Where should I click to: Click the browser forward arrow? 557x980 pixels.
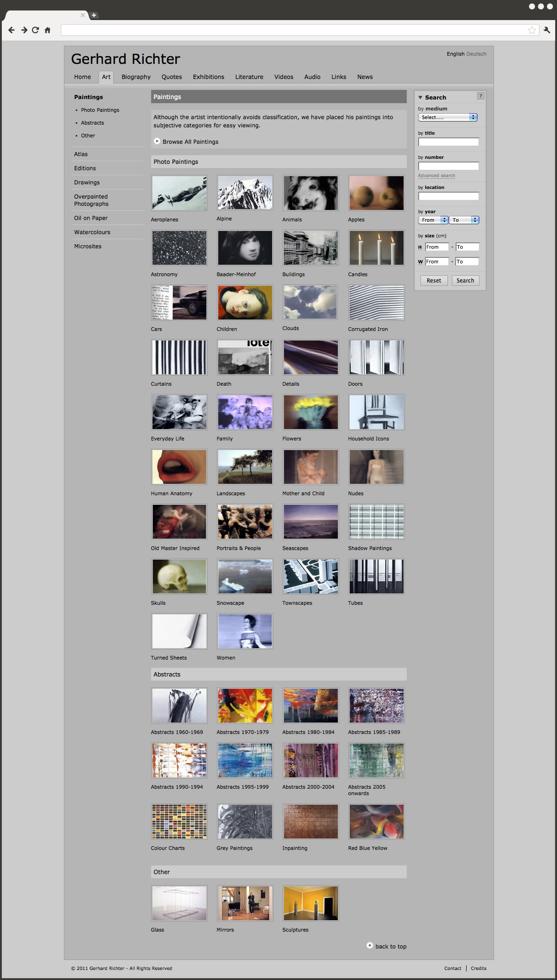[x=24, y=30]
